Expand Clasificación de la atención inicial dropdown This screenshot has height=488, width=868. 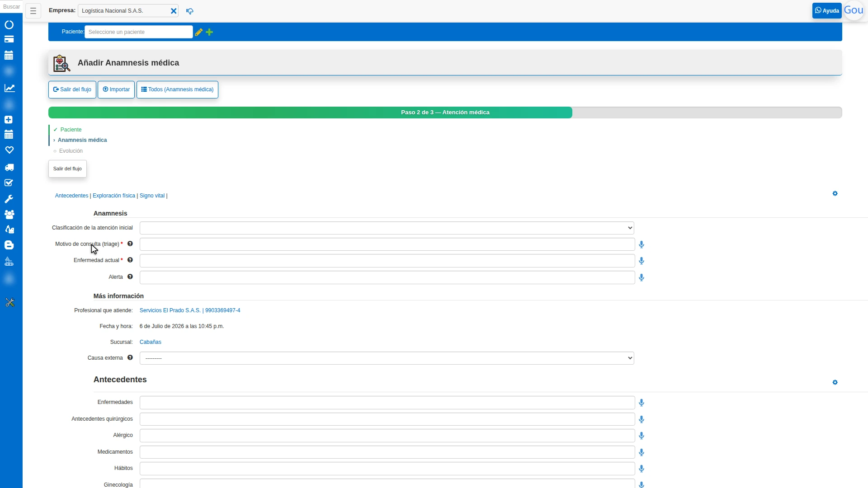pyautogui.click(x=387, y=228)
